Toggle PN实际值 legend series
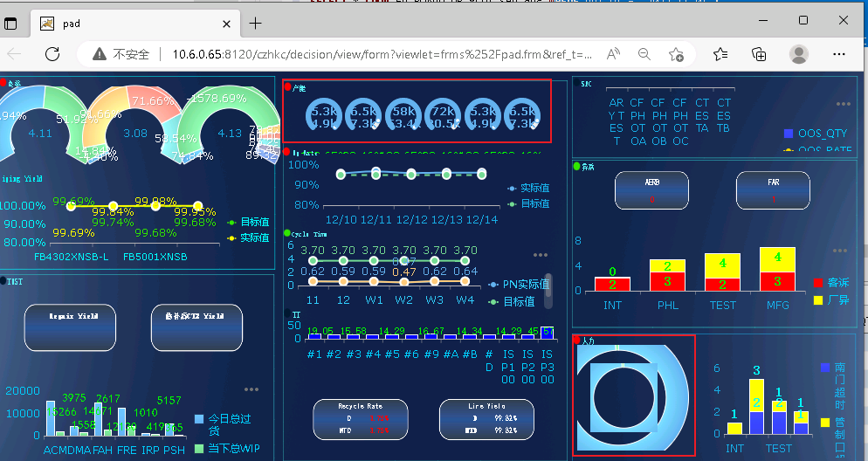 519,285
